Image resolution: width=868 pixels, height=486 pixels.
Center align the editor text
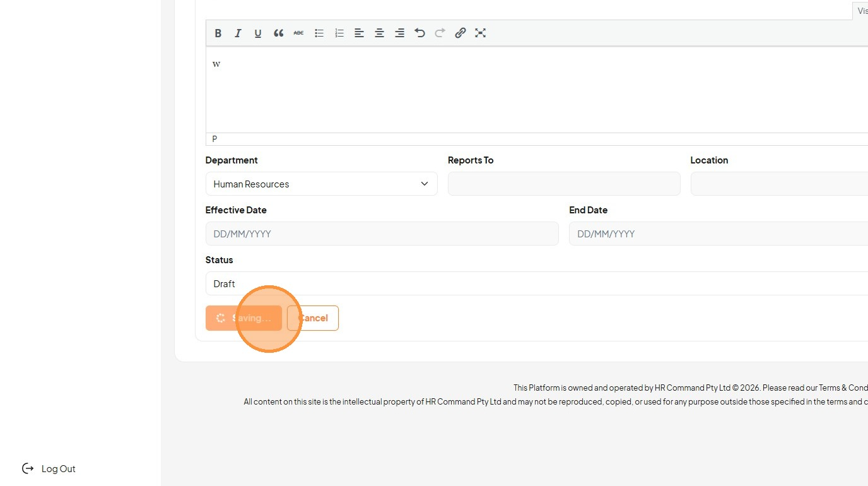click(379, 33)
